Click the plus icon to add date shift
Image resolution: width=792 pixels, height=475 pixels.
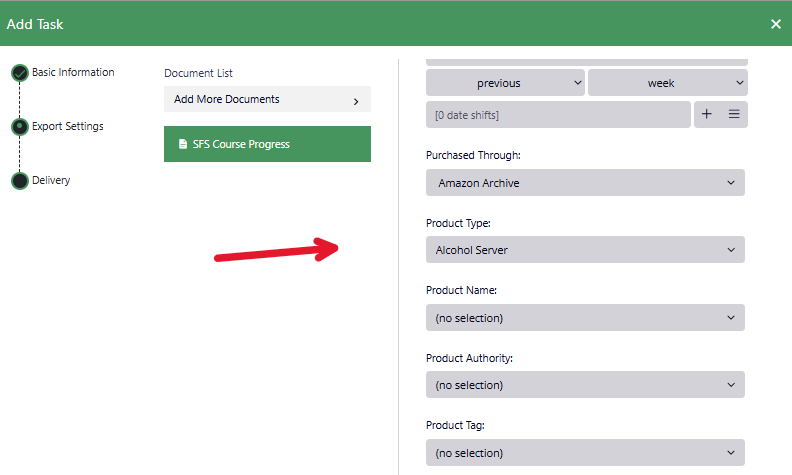click(707, 115)
